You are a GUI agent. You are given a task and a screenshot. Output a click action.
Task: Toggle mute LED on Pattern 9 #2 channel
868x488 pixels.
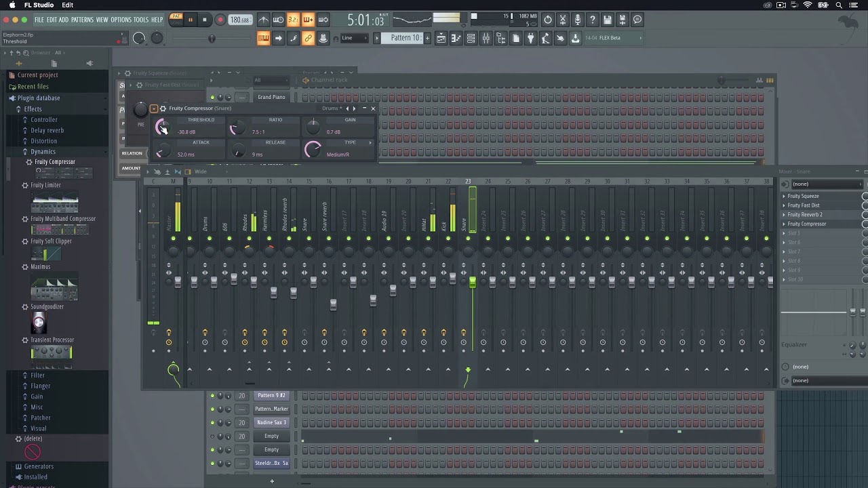[212, 395]
